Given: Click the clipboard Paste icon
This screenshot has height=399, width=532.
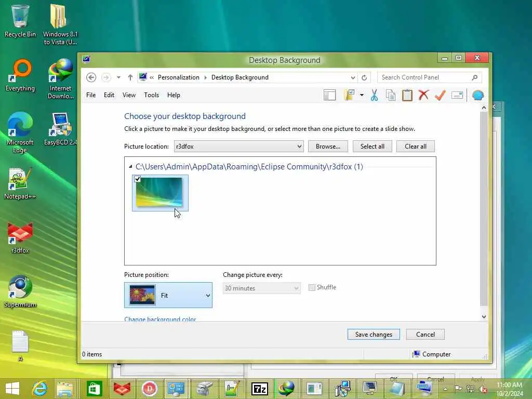Looking at the screenshot, I should (407, 96).
